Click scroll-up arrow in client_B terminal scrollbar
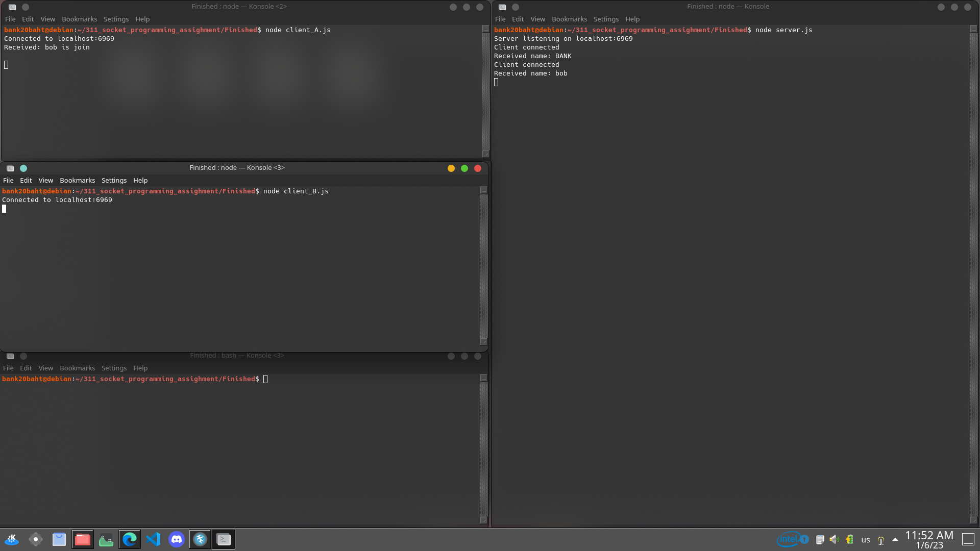980x551 pixels. pyautogui.click(x=483, y=190)
